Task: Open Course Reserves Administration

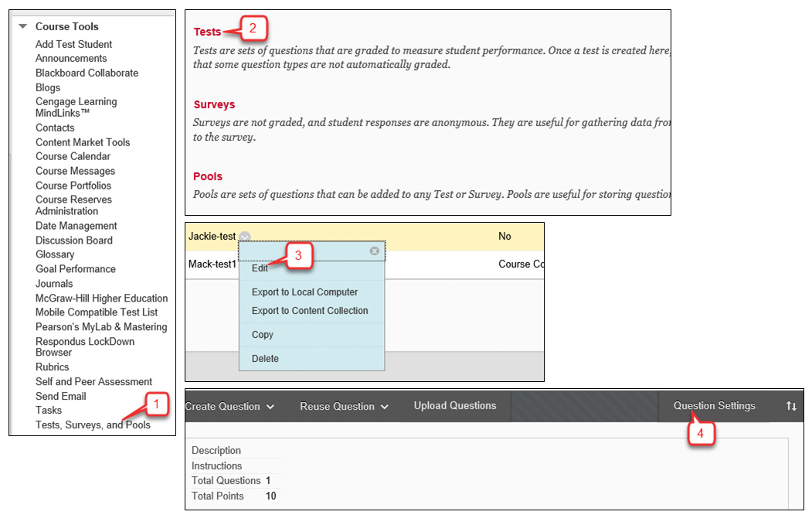Action: coord(73,205)
